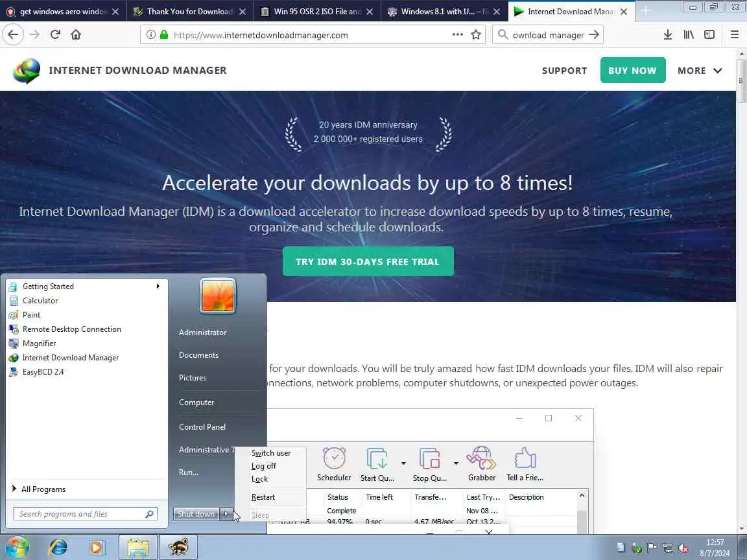Go back with the browser back arrow
The image size is (747, 560).
(13, 34)
